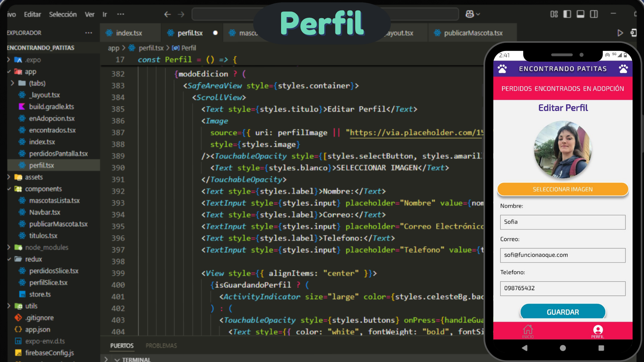The image size is (644, 362).
Task: Open the Copilot chat icon menu
Action: click(473, 14)
